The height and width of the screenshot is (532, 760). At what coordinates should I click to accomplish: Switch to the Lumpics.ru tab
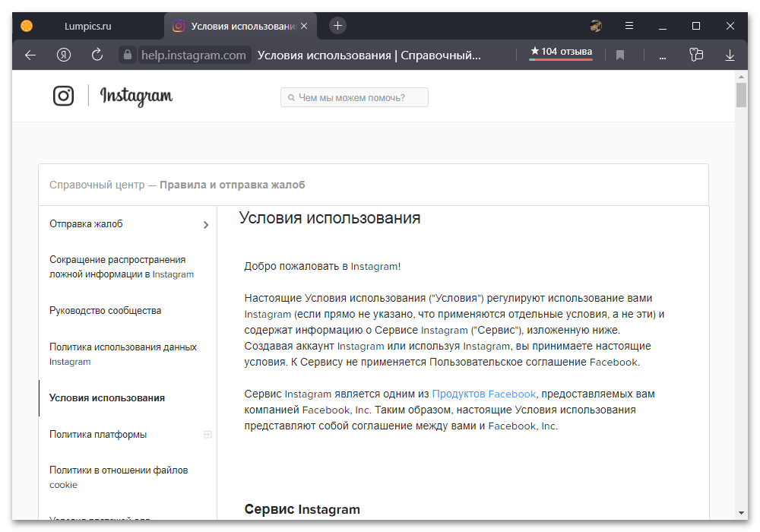(87, 25)
